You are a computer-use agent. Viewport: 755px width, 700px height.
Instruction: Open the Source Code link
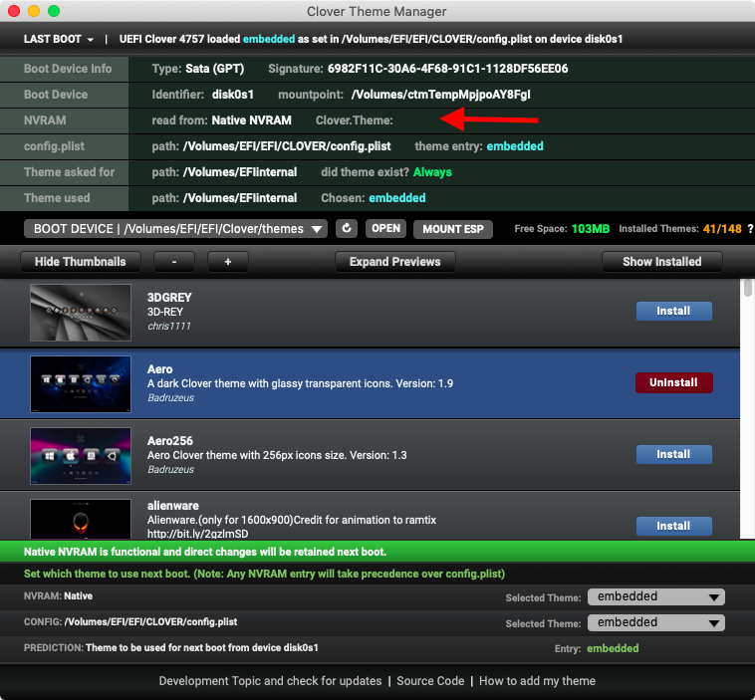430,681
